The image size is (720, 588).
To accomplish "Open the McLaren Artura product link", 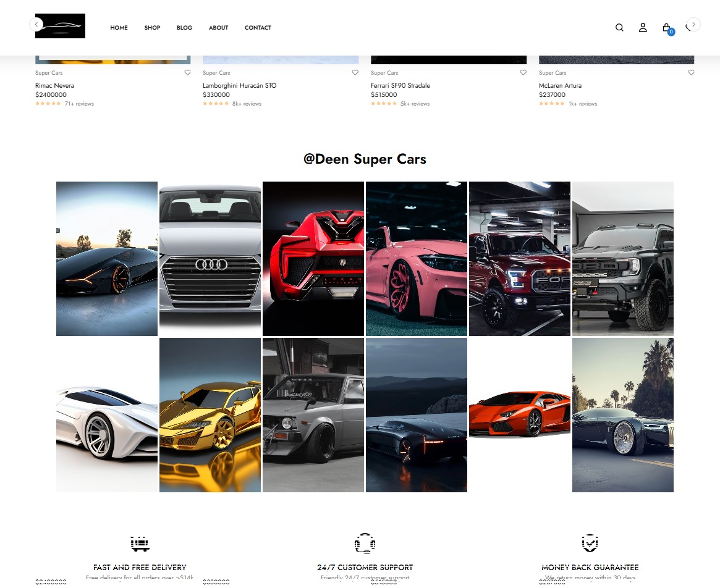I will [x=560, y=85].
